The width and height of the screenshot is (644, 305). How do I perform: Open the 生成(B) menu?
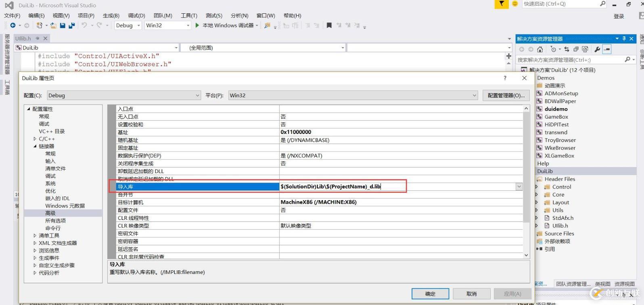111,16
